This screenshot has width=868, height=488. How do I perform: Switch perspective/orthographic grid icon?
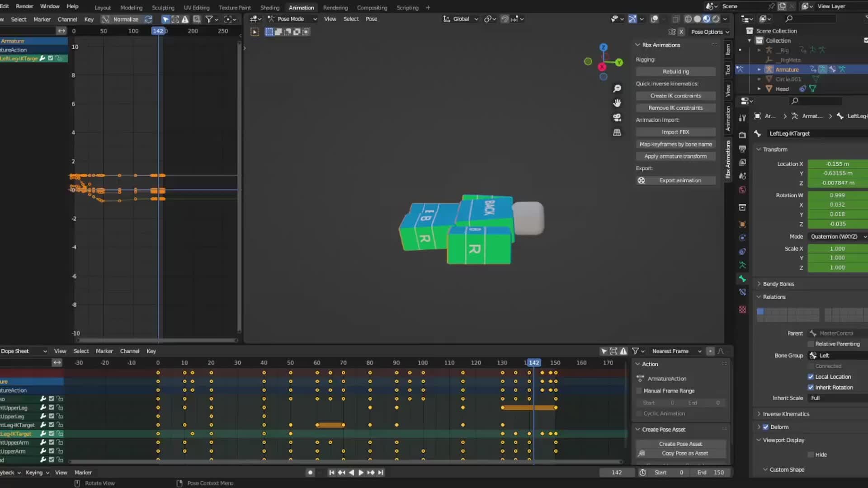point(617,132)
